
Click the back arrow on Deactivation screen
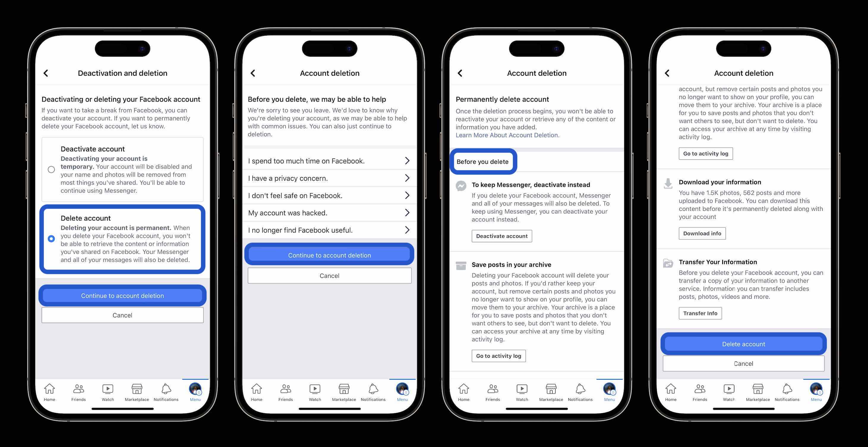45,72
